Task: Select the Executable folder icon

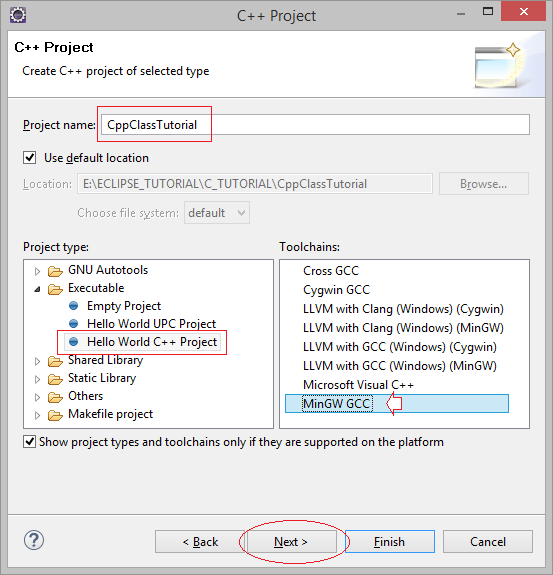Action: [x=55, y=289]
